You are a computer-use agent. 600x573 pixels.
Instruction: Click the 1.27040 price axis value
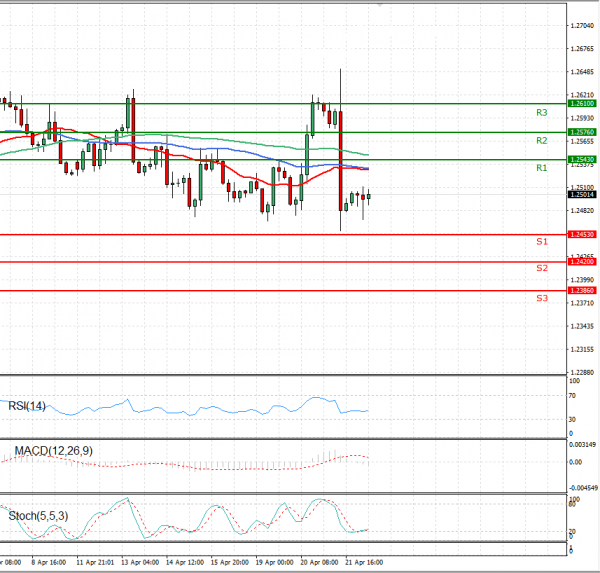582,26
